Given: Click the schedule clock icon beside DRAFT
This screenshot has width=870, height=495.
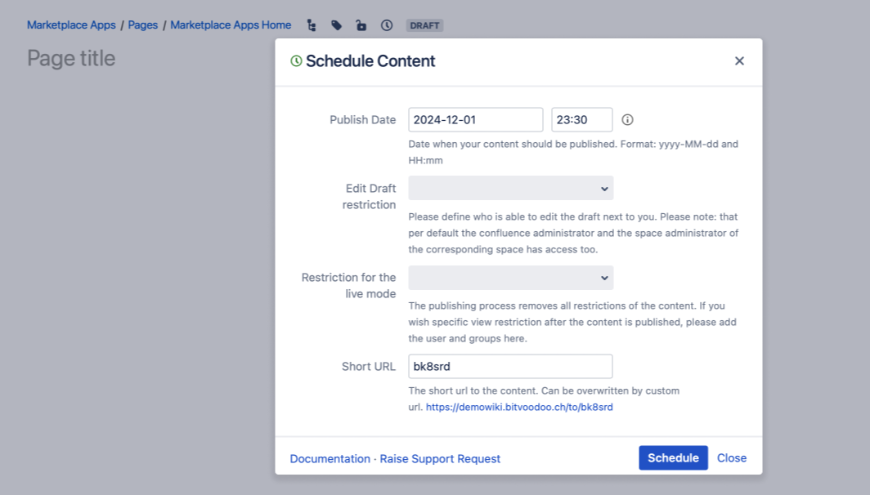Looking at the screenshot, I should click(386, 25).
